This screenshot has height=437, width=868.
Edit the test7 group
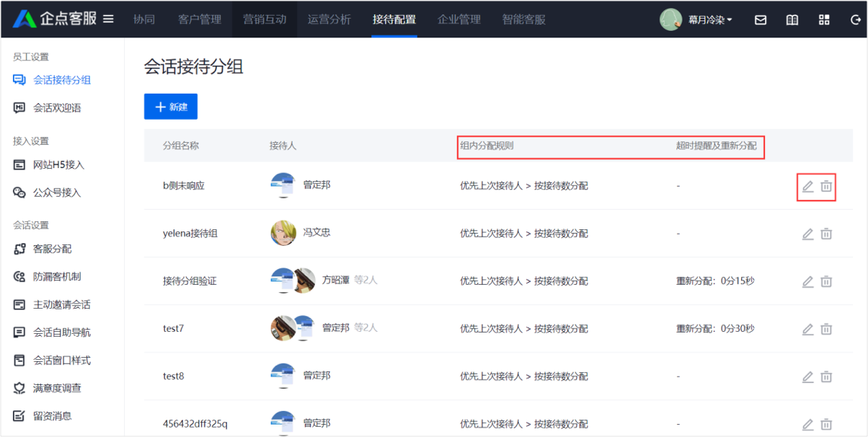[808, 330]
